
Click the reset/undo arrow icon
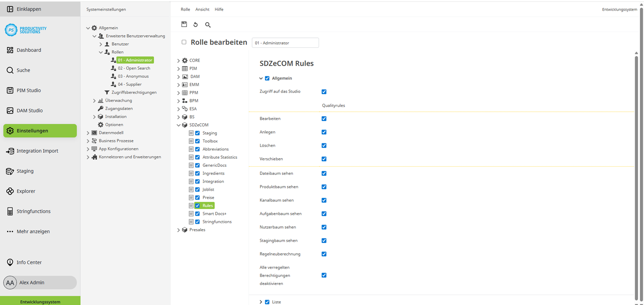195,25
